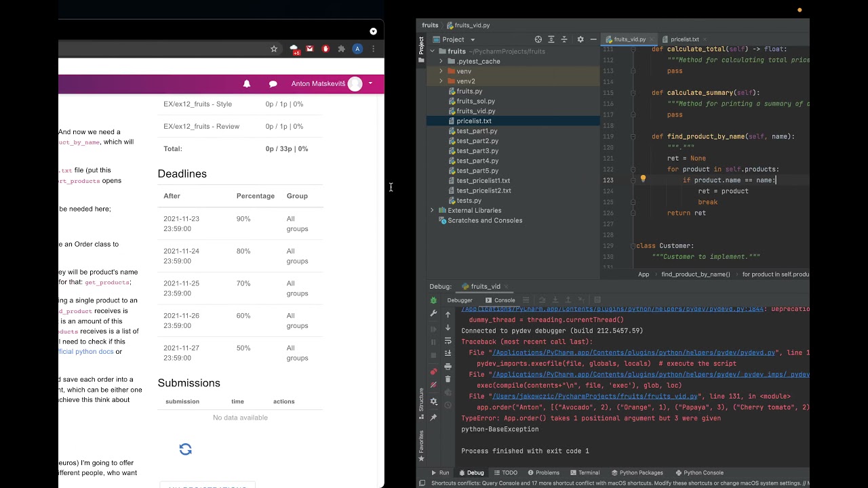
Task: Open the Terminal tool window tab
Action: tap(585, 472)
